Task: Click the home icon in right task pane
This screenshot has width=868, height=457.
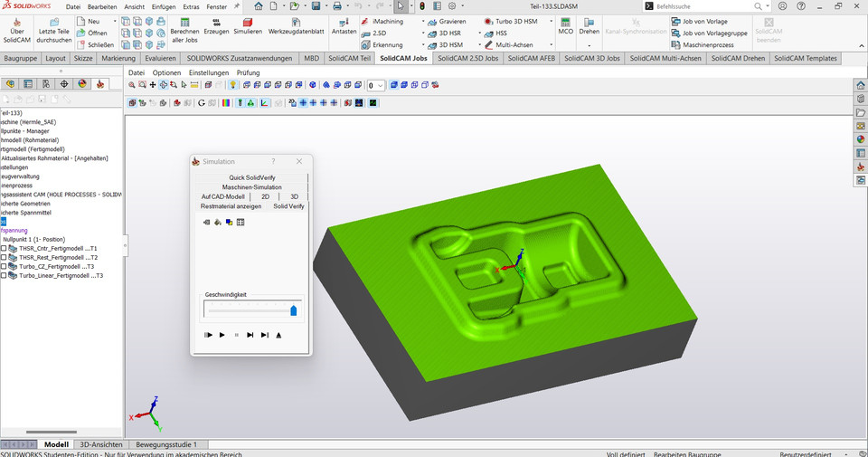Action: [860, 85]
